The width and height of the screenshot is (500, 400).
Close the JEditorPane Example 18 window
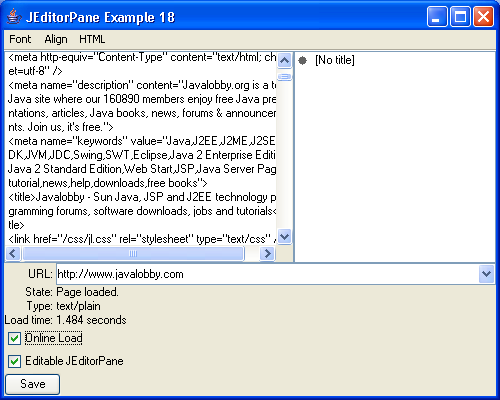[483, 16]
